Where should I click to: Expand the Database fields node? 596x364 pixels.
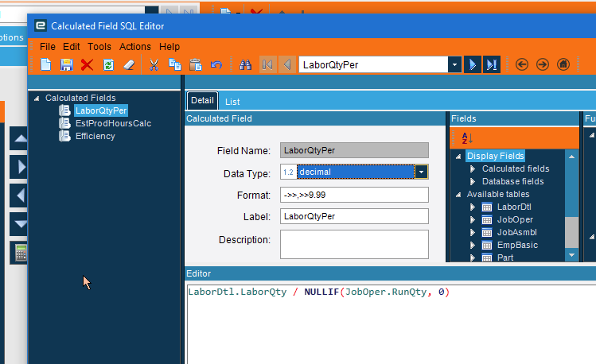click(x=473, y=182)
